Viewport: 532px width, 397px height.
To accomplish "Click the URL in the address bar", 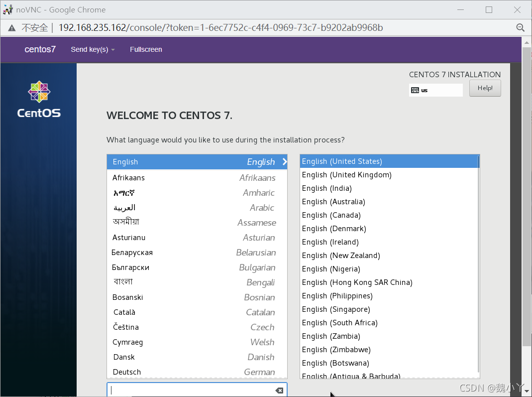I will tap(220, 27).
